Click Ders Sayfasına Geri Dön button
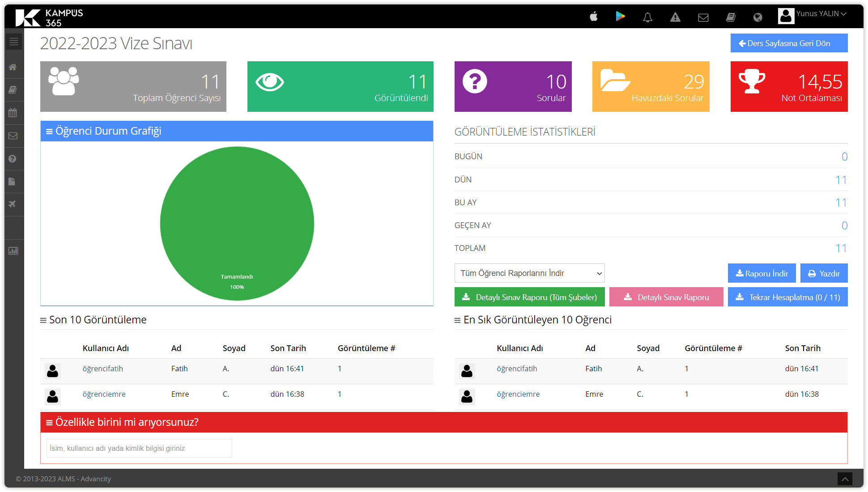This screenshot has width=868, height=492. tap(789, 43)
